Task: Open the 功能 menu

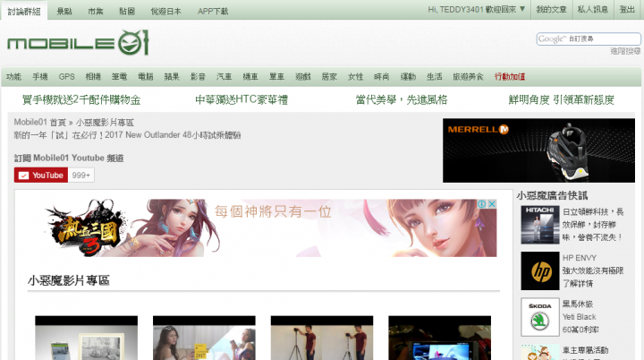Action: pos(13,76)
